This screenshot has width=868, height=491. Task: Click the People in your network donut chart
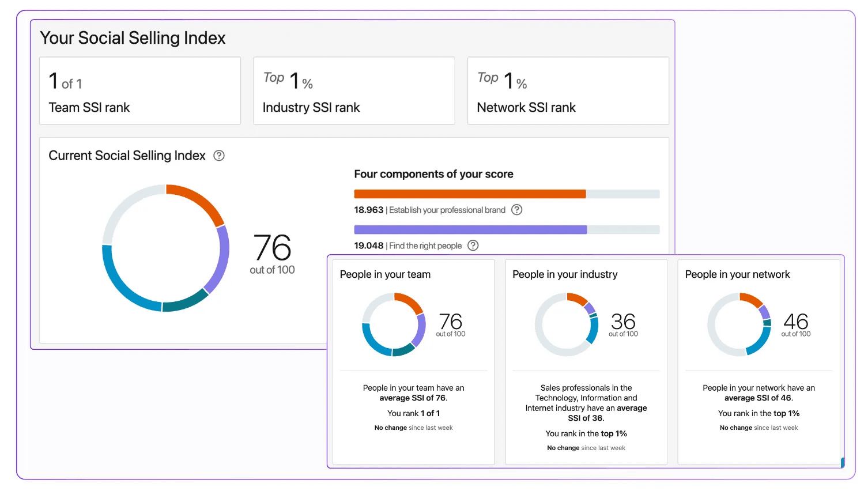(739, 324)
